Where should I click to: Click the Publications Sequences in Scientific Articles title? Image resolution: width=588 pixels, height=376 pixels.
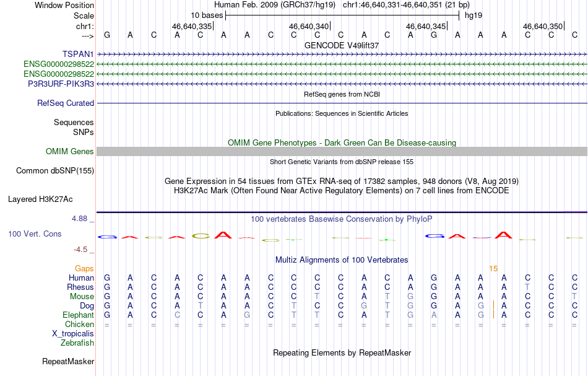[x=342, y=113]
